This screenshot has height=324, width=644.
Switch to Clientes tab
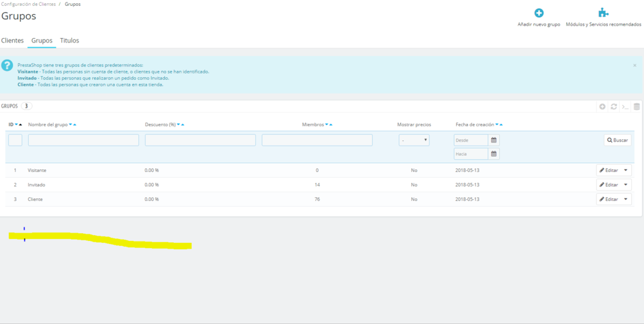12,41
